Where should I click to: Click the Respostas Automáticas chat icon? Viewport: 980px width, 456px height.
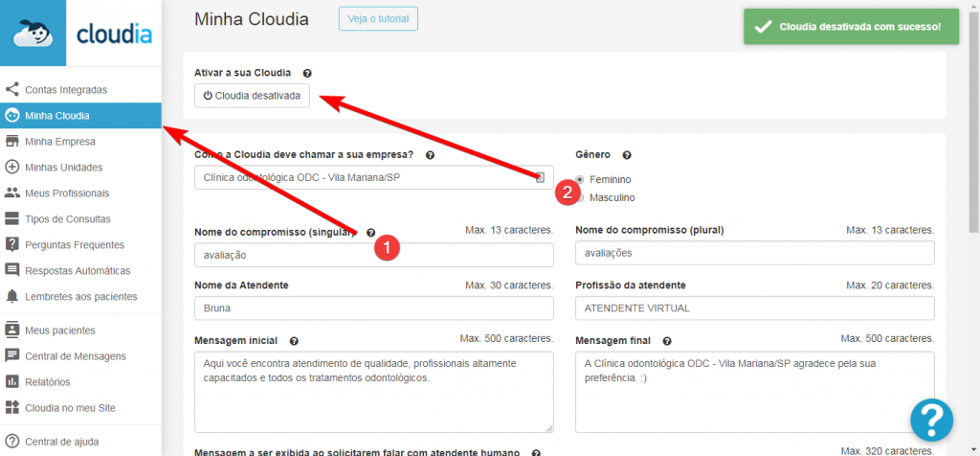pos(11,271)
